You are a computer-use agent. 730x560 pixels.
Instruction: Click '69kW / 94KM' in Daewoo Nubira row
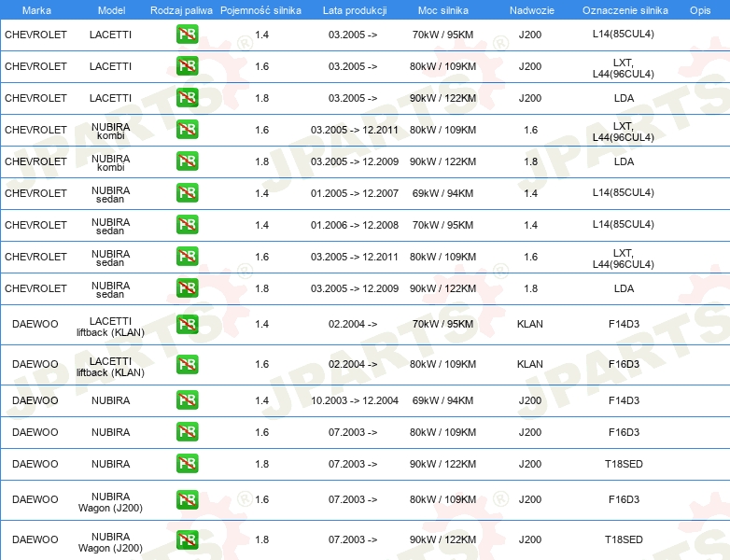(x=442, y=400)
